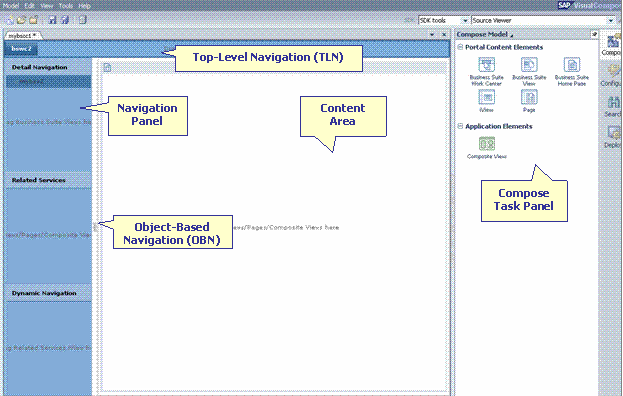Open the Compose task panel button
This screenshot has height=396, width=623.
pos(612,44)
